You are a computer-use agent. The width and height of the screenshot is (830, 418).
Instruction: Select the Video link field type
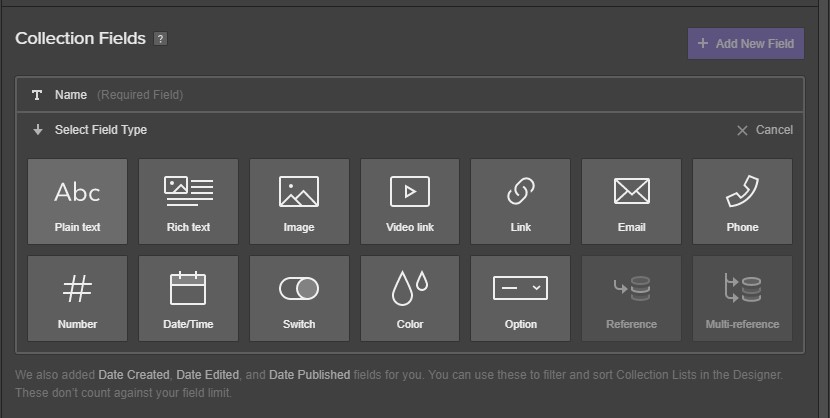[410, 202]
